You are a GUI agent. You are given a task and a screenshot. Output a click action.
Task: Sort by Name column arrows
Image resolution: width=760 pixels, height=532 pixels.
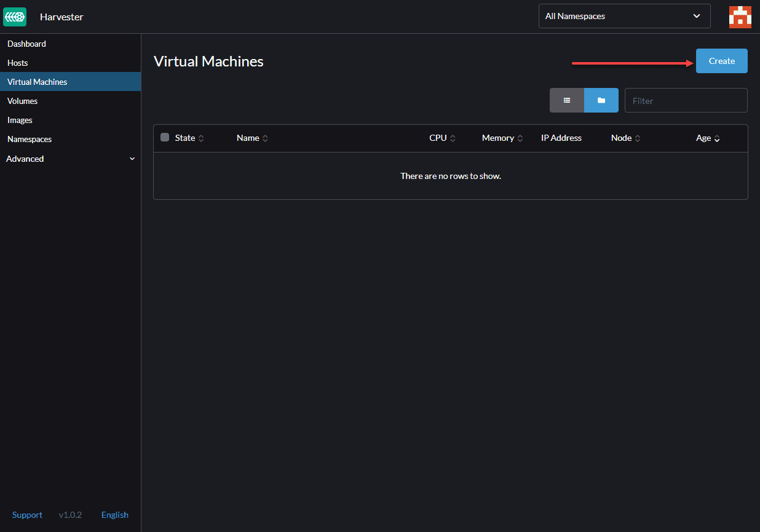[x=265, y=138]
